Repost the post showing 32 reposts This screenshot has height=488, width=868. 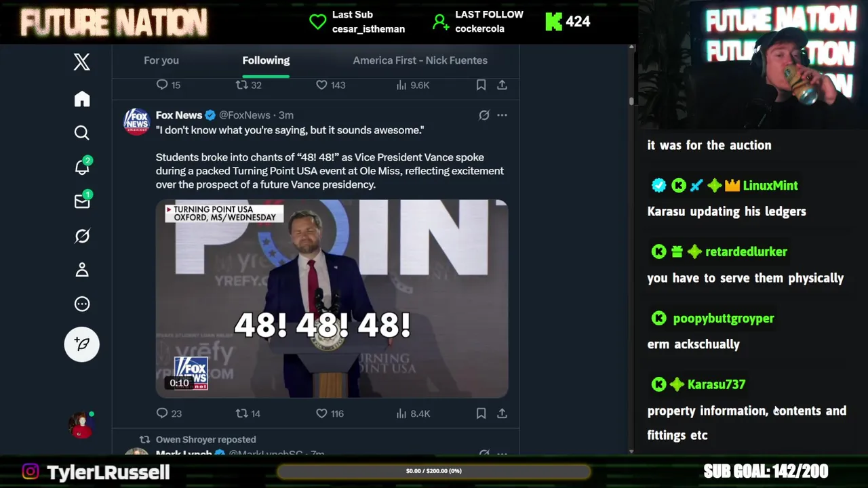248,85
